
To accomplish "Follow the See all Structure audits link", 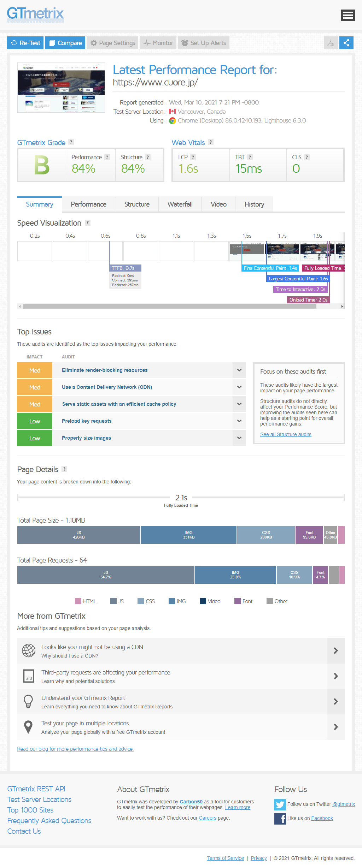I will [286, 435].
